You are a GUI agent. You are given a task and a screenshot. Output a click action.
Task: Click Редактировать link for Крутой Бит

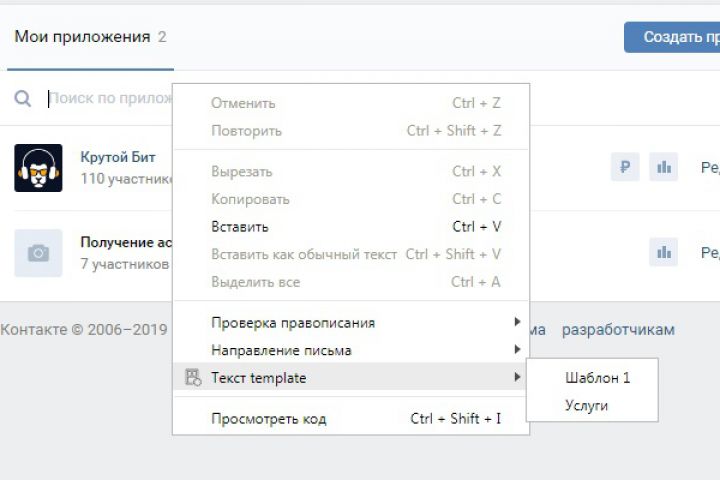click(709, 168)
